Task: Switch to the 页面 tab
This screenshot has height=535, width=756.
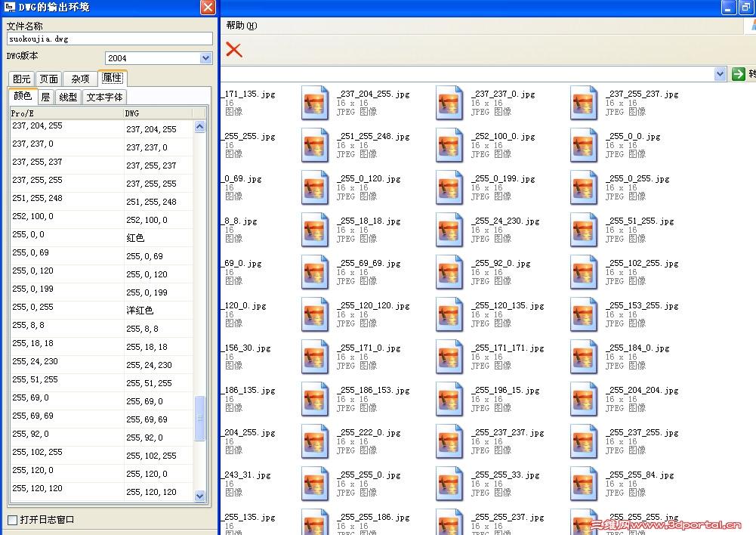Action: (x=48, y=79)
